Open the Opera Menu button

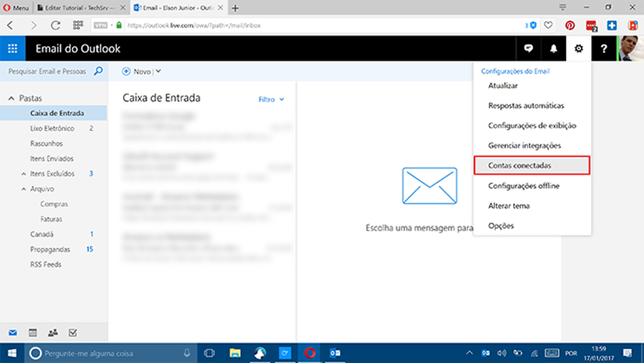pos(16,8)
